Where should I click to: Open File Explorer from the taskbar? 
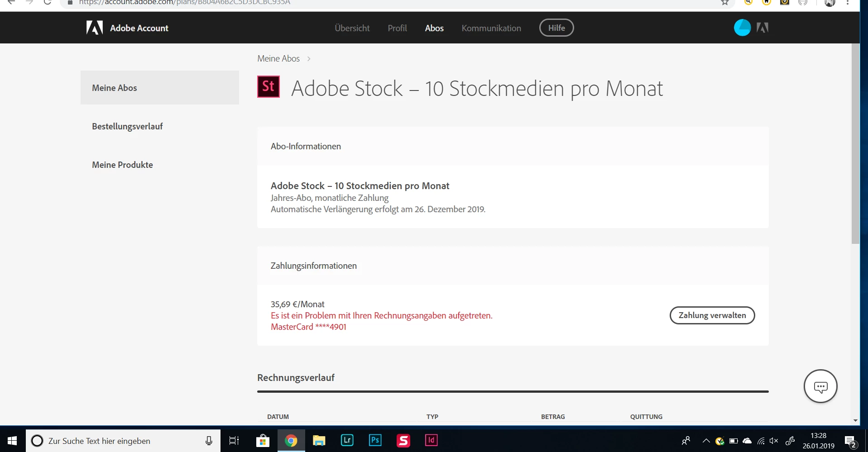point(319,440)
